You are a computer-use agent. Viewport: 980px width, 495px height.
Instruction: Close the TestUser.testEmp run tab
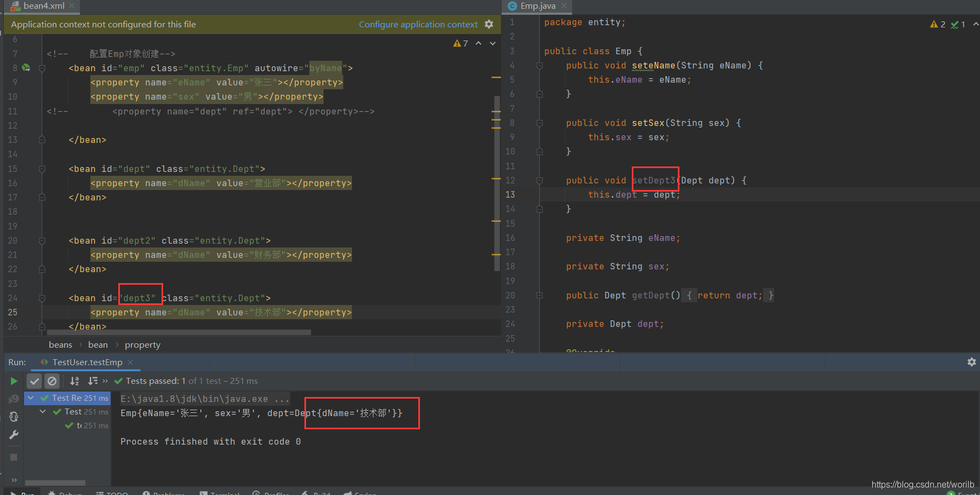130,362
